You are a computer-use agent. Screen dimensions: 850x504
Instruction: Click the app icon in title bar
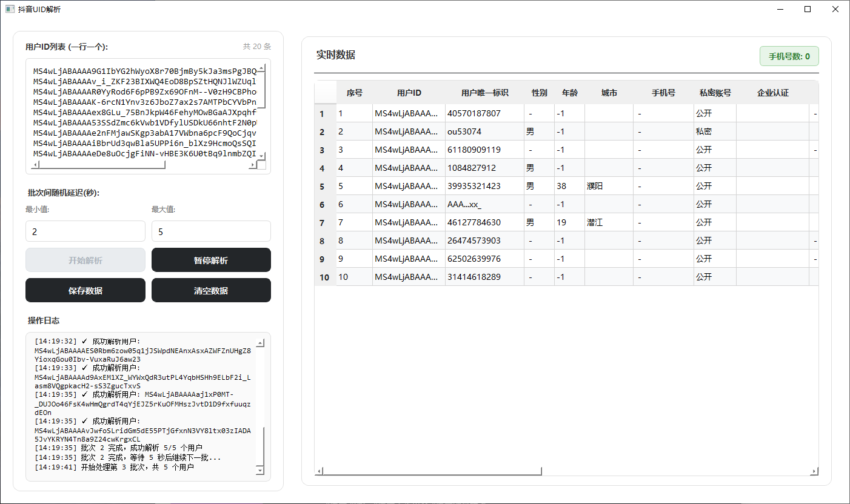(x=10, y=9)
